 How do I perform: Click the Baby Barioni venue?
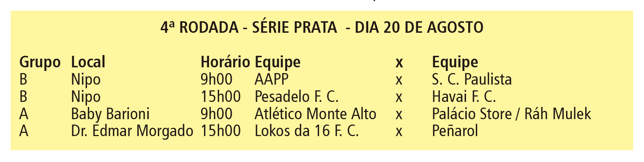click(x=110, y=114)
